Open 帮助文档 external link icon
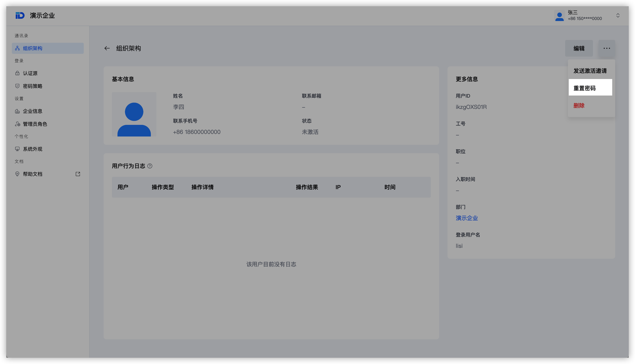635x364 pixels. coord(78,174)
